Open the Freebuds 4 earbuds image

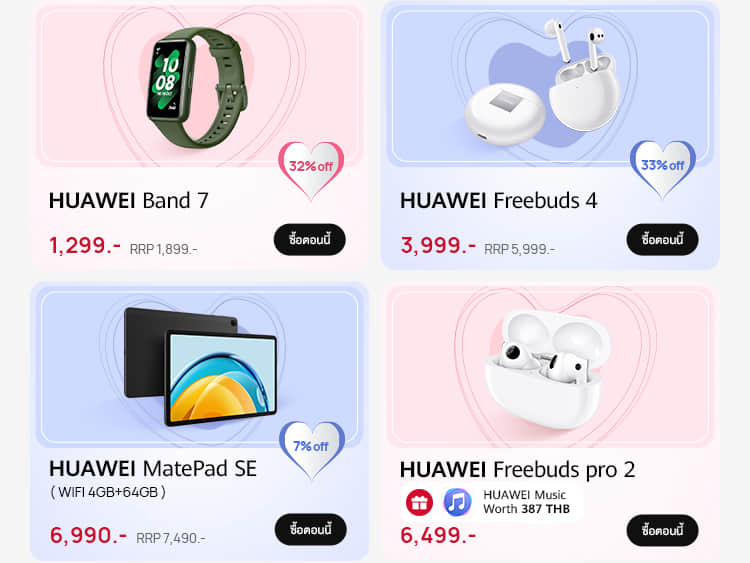543,81
